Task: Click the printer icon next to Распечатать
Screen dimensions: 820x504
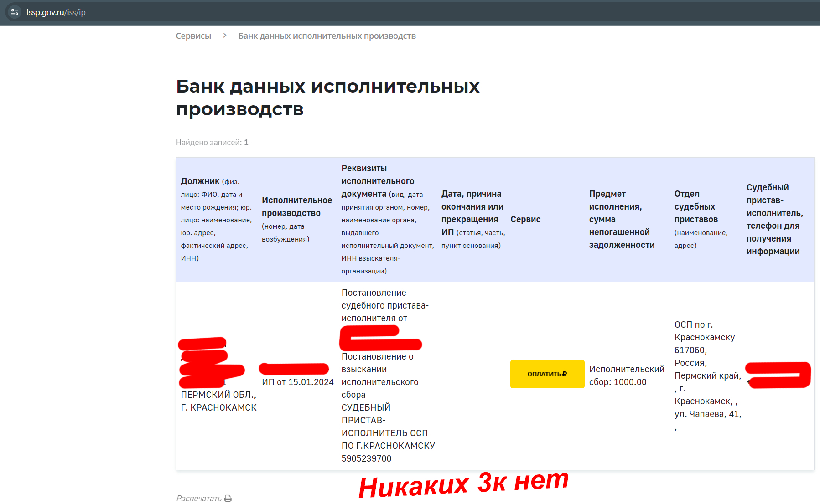Action: click(228, 498)
